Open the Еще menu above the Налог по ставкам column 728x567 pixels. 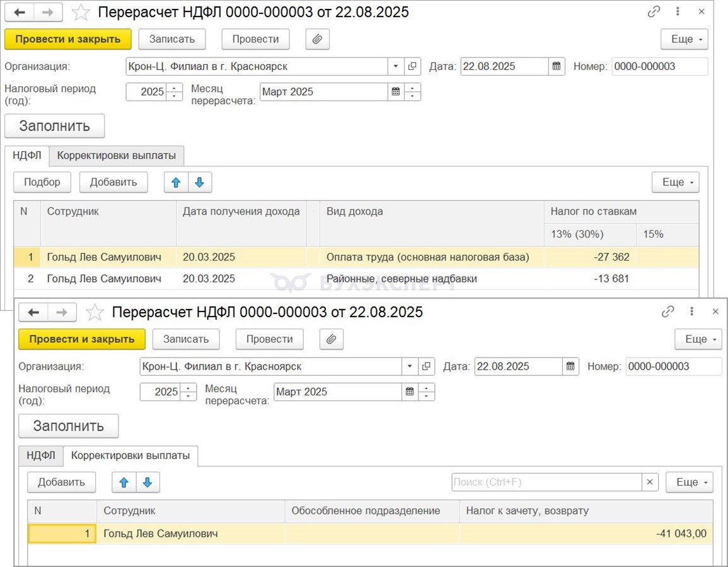coord(675,182)
